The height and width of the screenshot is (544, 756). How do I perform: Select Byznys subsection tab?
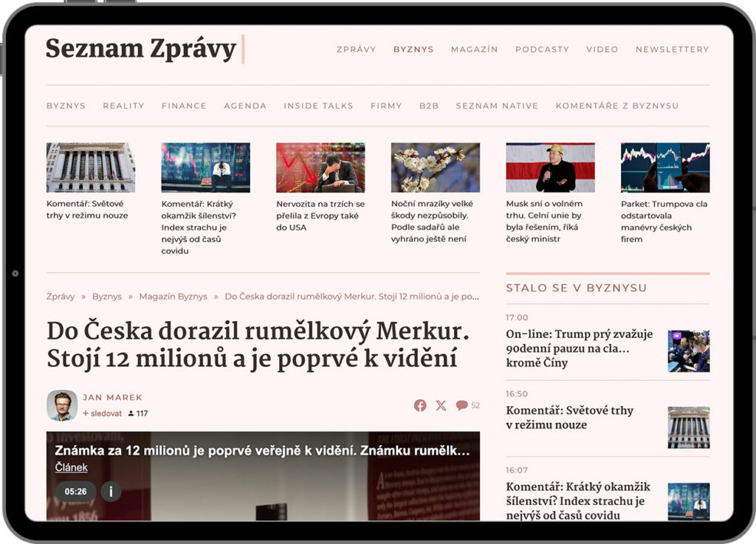point(66,106)
